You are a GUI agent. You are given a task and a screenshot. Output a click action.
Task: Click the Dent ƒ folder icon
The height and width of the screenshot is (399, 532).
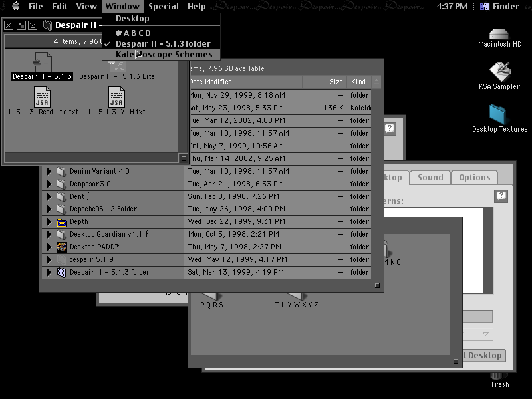[x=61, y=196]
